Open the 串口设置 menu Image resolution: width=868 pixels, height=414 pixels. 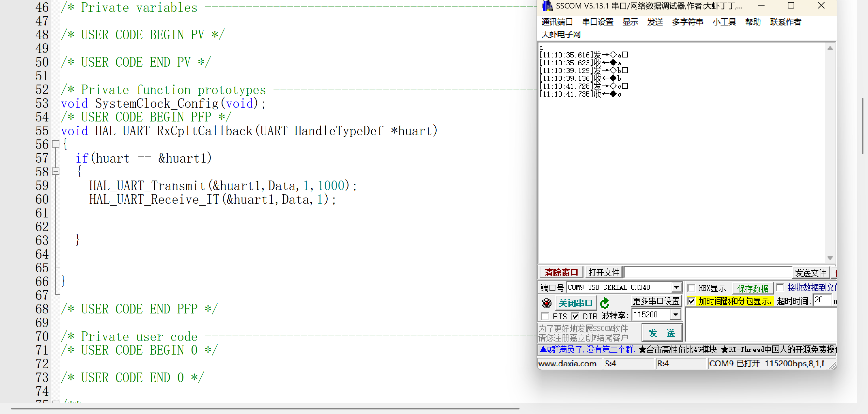597,22
